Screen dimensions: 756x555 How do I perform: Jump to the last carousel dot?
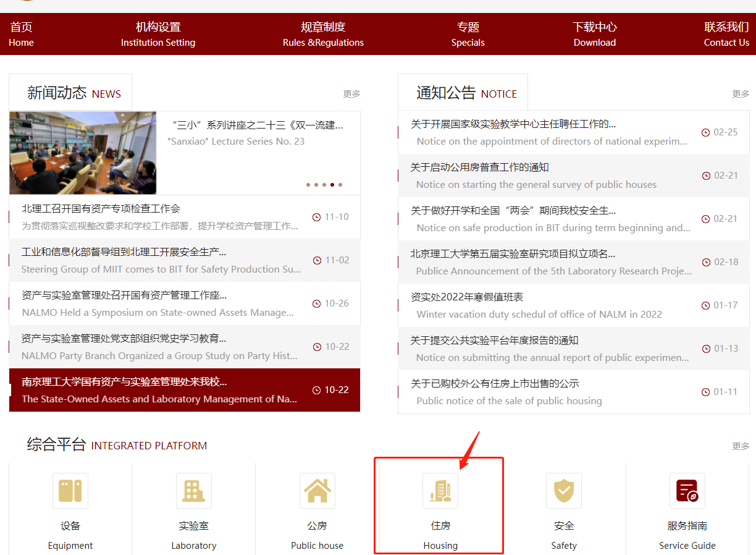point(340,185)
